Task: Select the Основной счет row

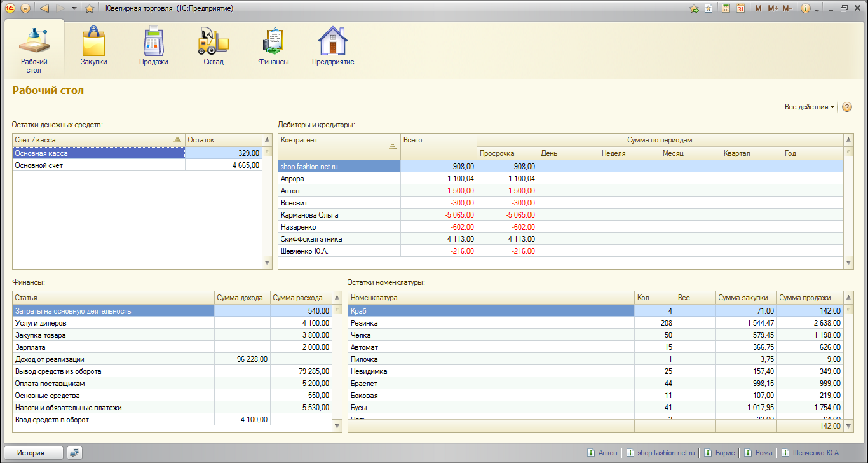Action: pyautogui.click(x=137, y=165)
